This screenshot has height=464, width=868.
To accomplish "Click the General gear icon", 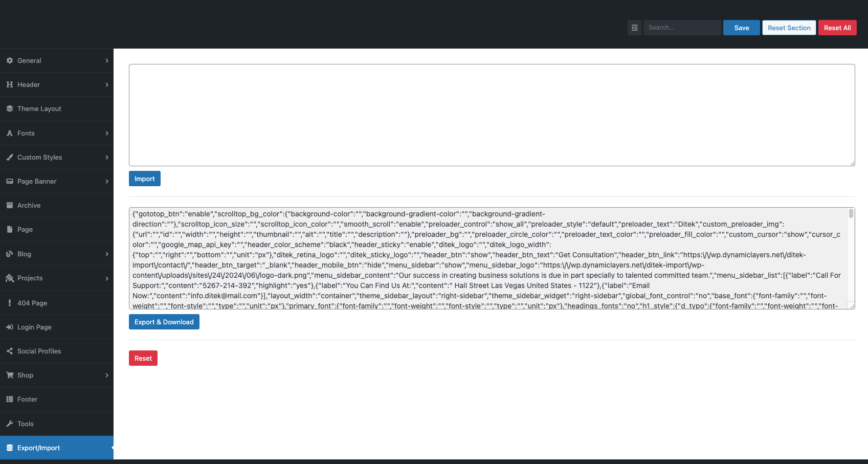I will coord(10,60).
